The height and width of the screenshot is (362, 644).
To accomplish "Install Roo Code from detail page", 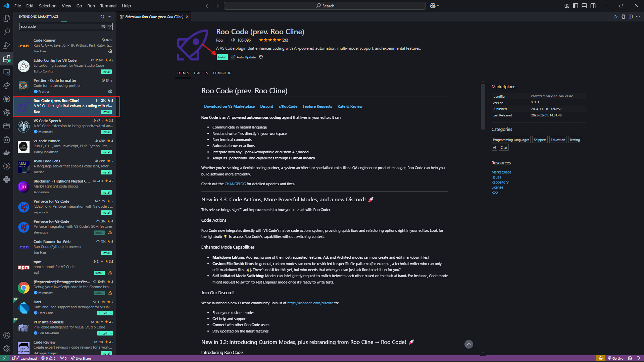I will [x=222, y=57].
